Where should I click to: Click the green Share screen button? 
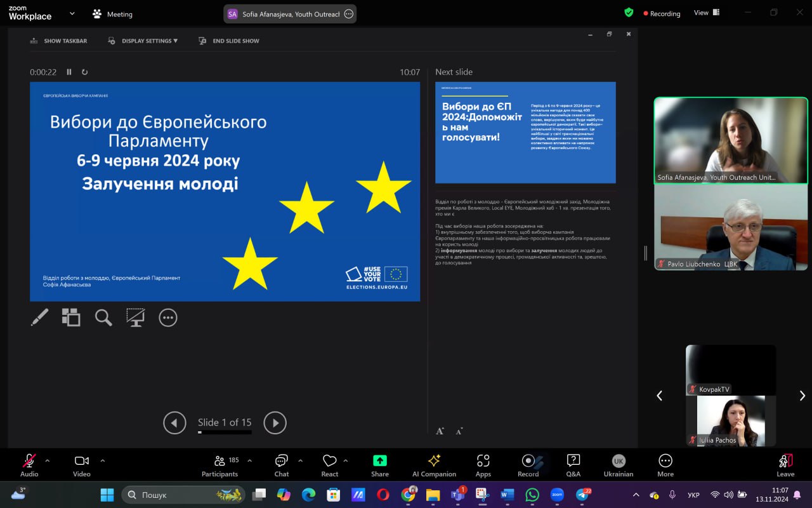380,465
